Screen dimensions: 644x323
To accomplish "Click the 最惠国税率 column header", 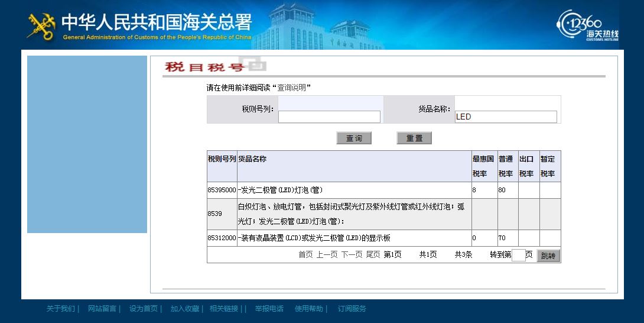I will point(483,166).
